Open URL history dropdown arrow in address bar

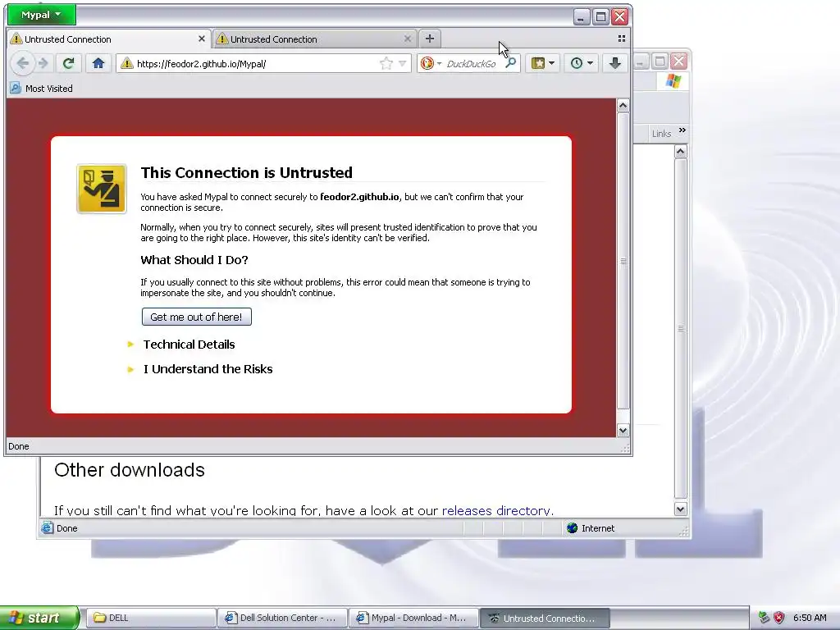point(402,64)
